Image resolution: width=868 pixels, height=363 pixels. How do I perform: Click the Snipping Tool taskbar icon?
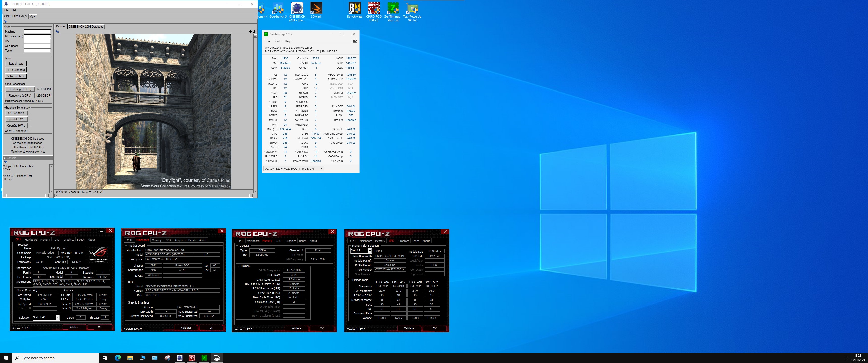167,358
